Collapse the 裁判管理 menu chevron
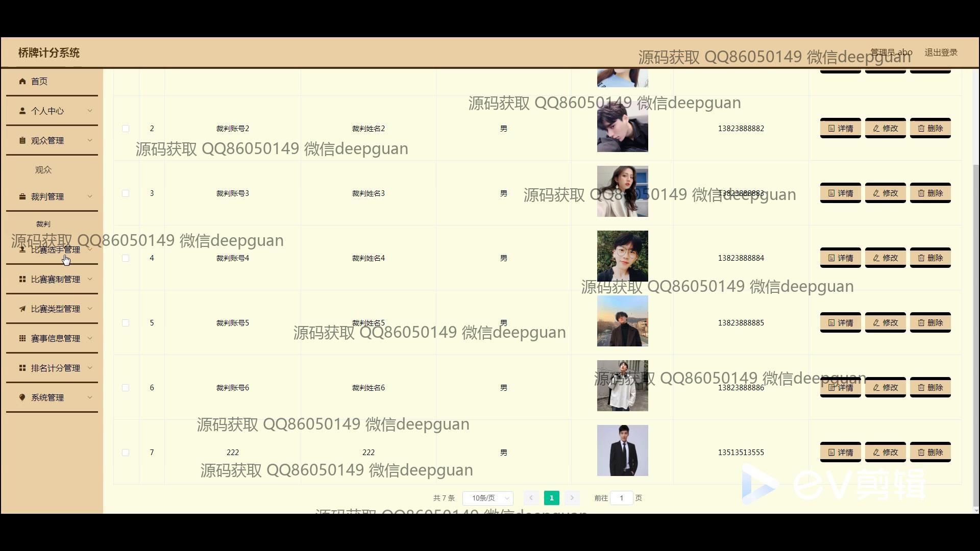 (x=90, y=196)
